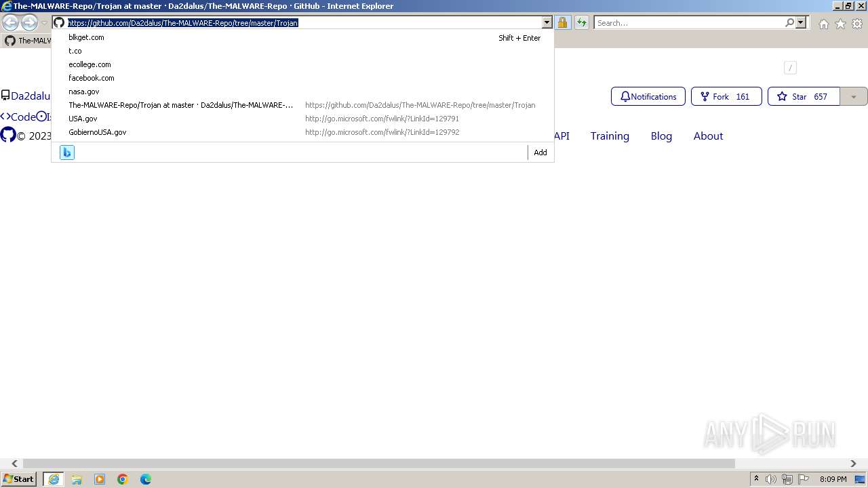Click the browser Back arrow button

[x=10, y=23]
